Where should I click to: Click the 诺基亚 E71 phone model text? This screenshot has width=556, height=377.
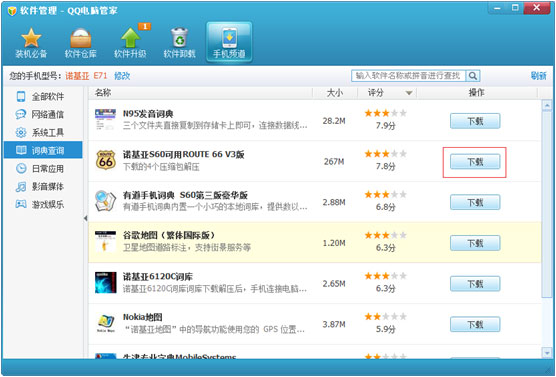click(86, 76)
